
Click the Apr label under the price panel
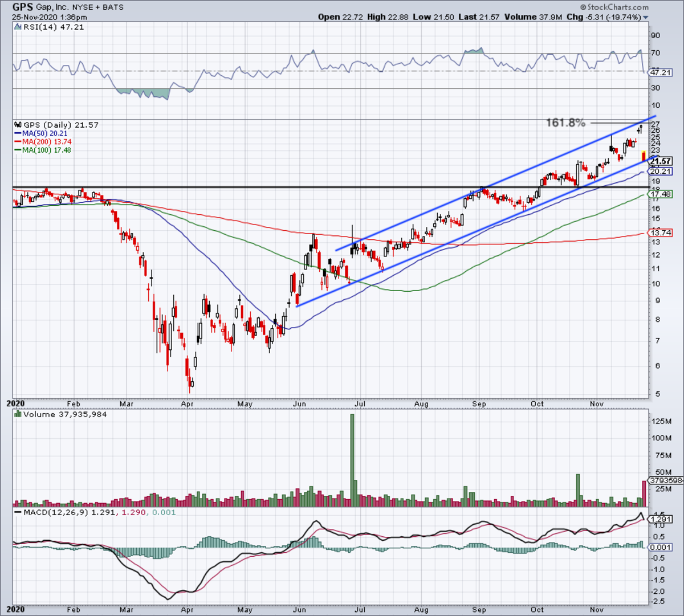[x=186, y=403]
